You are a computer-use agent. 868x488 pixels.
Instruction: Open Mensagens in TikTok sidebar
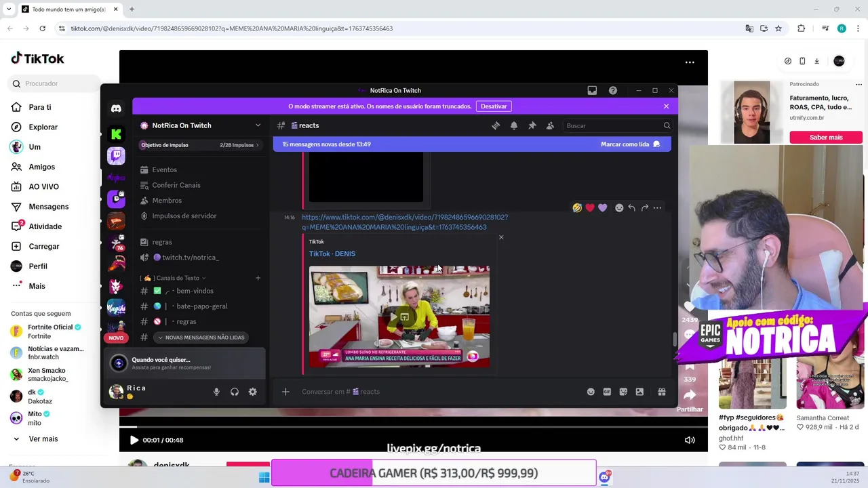coord(48,207)
